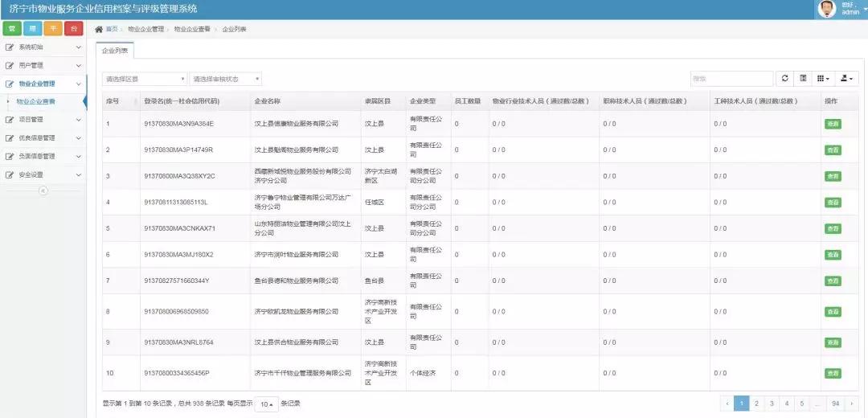Image resolution: width=868 pixels, height=418 pixels.
Task: Click the next page arrow
Action: pos(851,404)
